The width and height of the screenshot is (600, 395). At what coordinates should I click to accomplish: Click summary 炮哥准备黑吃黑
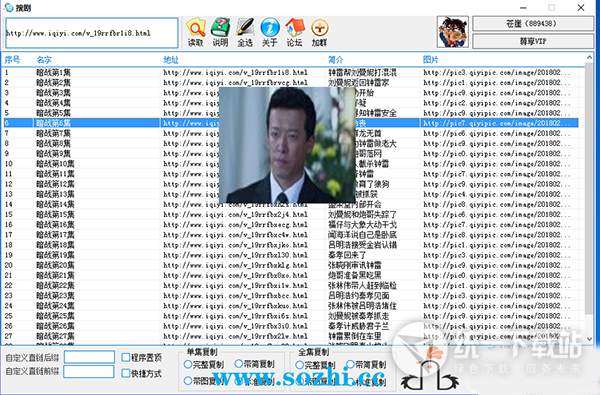click(x=355, y=275)
